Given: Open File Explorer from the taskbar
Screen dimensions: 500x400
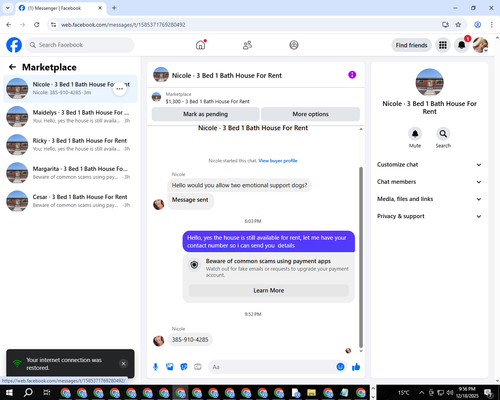Looking at the screenshot, I should (x=311, y=393).
